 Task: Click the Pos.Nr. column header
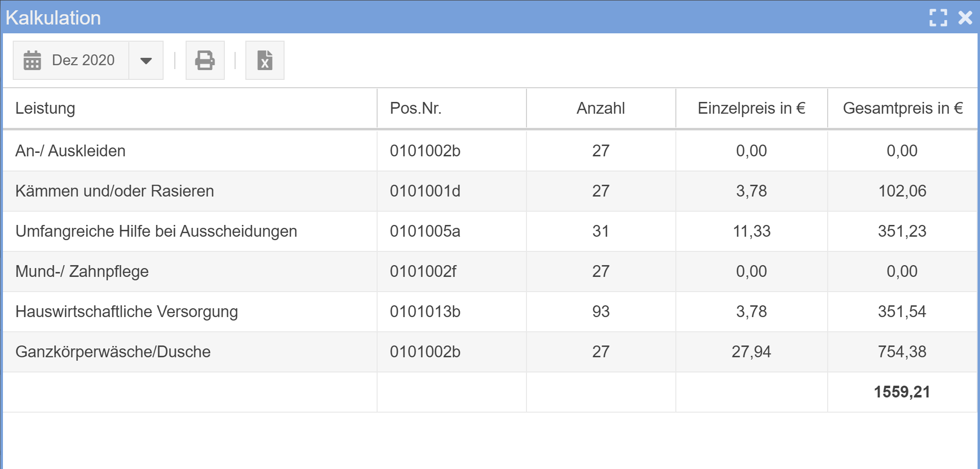tap(415, 108)
